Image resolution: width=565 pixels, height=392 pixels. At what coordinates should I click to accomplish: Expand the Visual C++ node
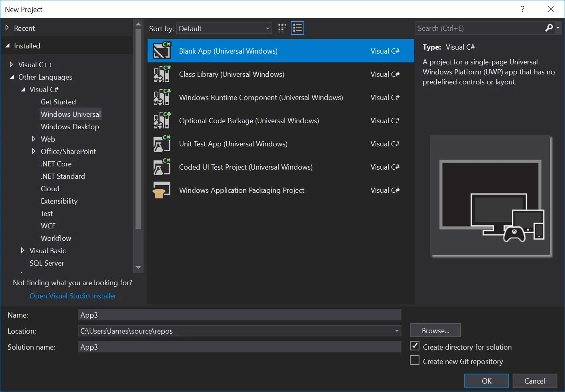pyautogui.click(x=11, y=64)
